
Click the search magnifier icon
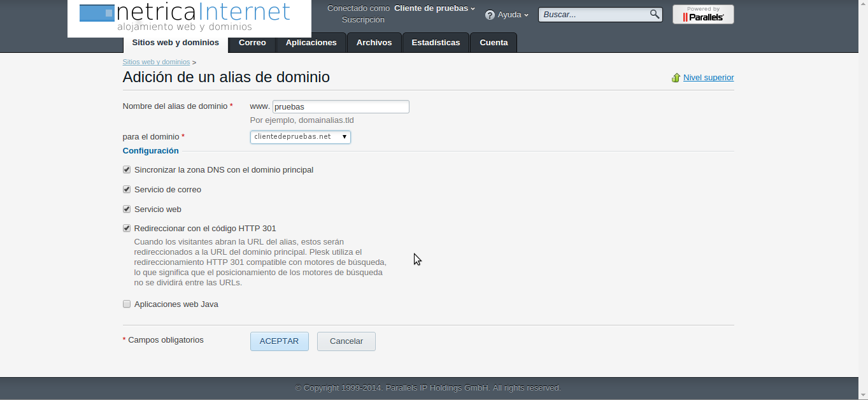coord(654,14)
